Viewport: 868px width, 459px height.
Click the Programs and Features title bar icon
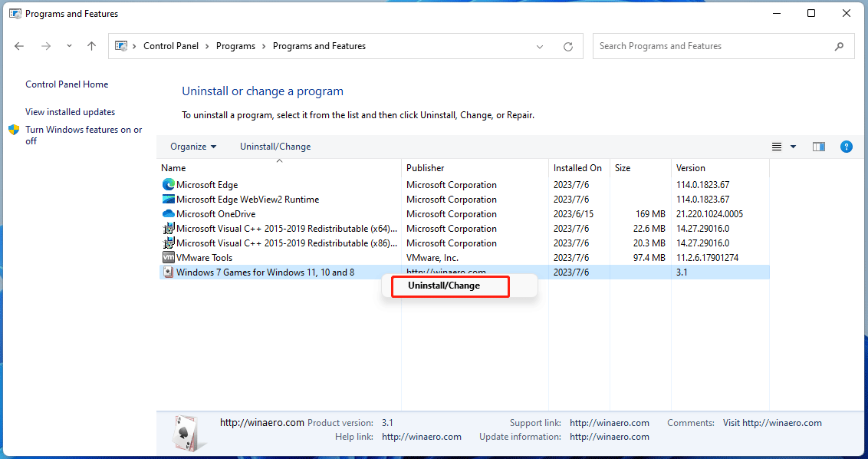click(x=15, y=13)
